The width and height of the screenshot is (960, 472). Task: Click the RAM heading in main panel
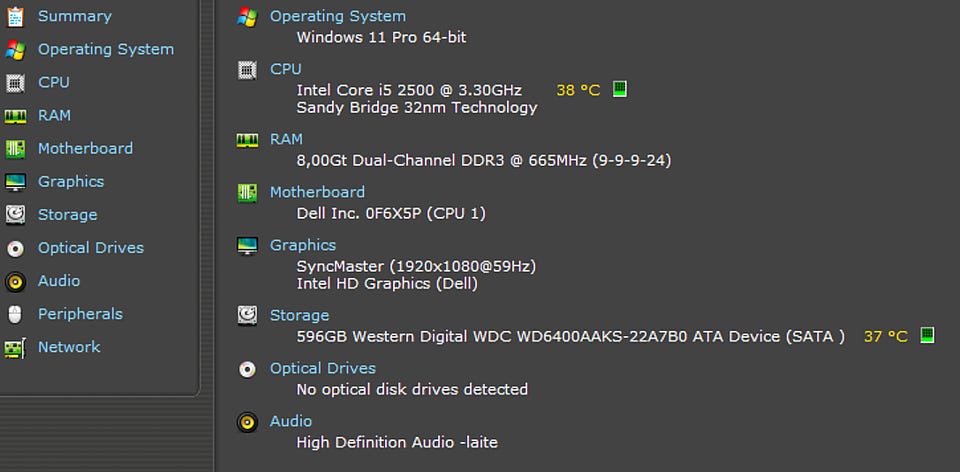[287, 140]
